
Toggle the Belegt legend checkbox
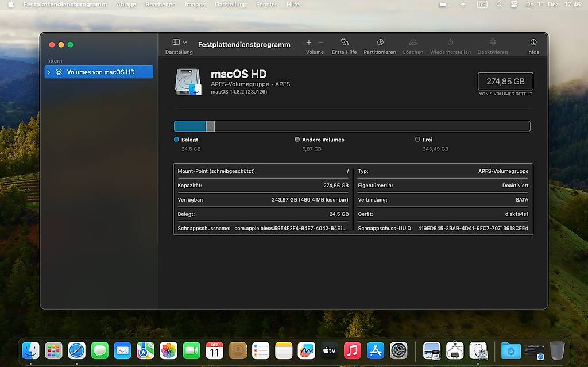point(175,139)
